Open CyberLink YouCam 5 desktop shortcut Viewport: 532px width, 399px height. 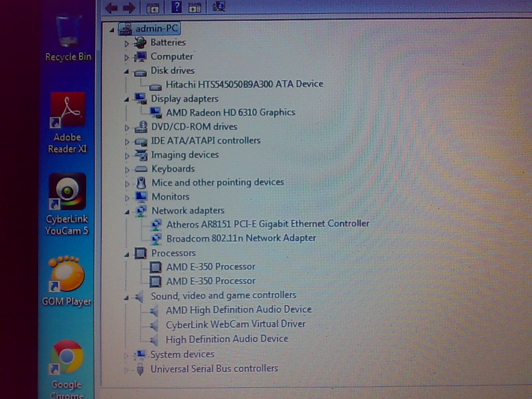pyautogui.click(x=67, y=204)
